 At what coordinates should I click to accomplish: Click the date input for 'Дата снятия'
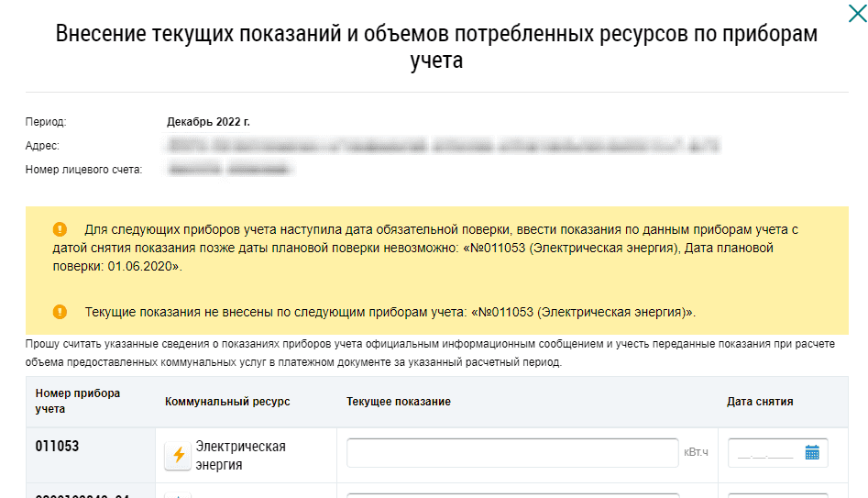766,453
